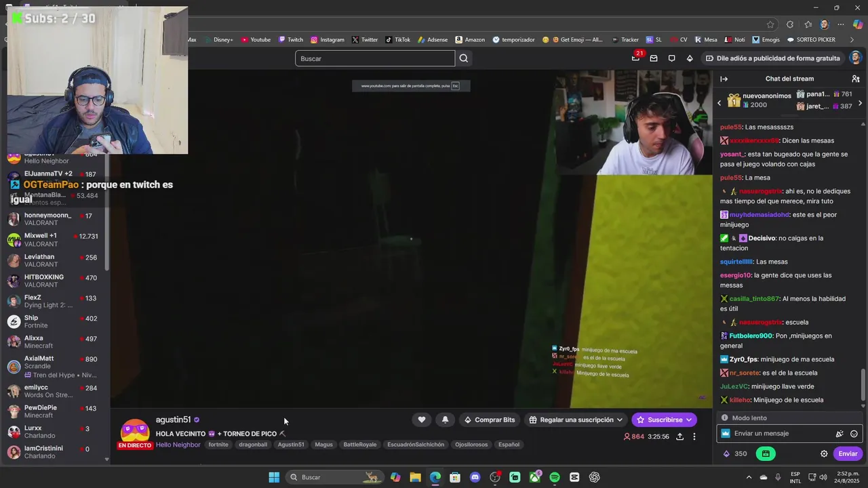Open the Twitch notifications inbox with badge 21
Image resolution: width=868 pixels, height=488 pixels.
(635, 58)
